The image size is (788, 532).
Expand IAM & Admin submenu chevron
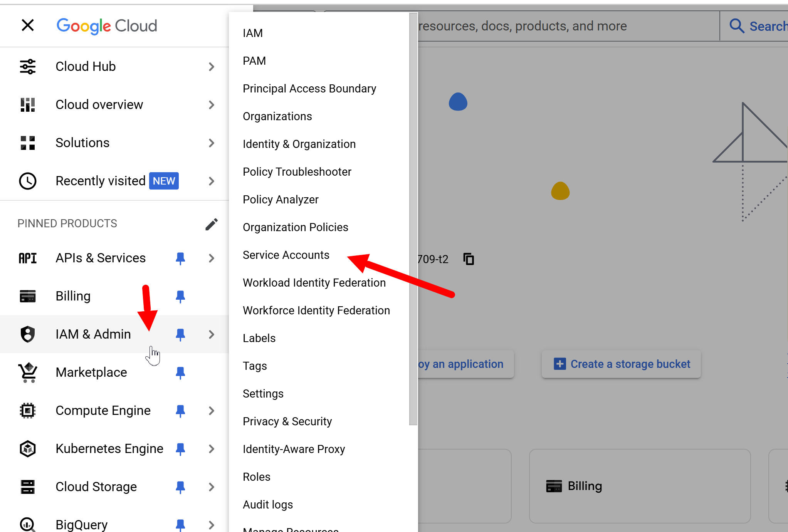click(211, 334)
